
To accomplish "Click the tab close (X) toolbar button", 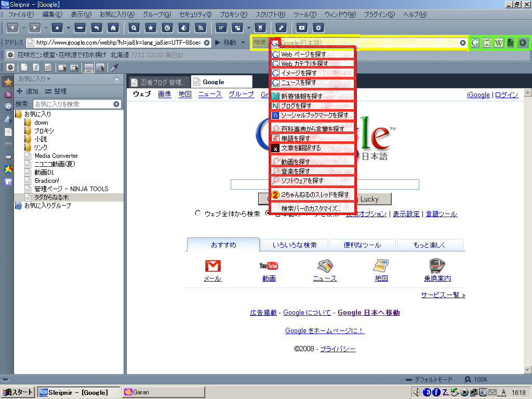I will [260, 28].
